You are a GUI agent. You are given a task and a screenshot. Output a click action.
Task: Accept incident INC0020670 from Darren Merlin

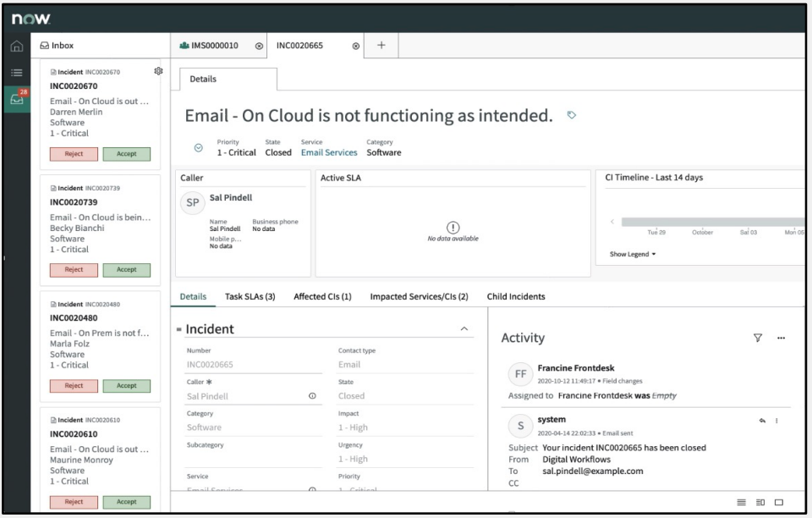click(x=126, y=154)
